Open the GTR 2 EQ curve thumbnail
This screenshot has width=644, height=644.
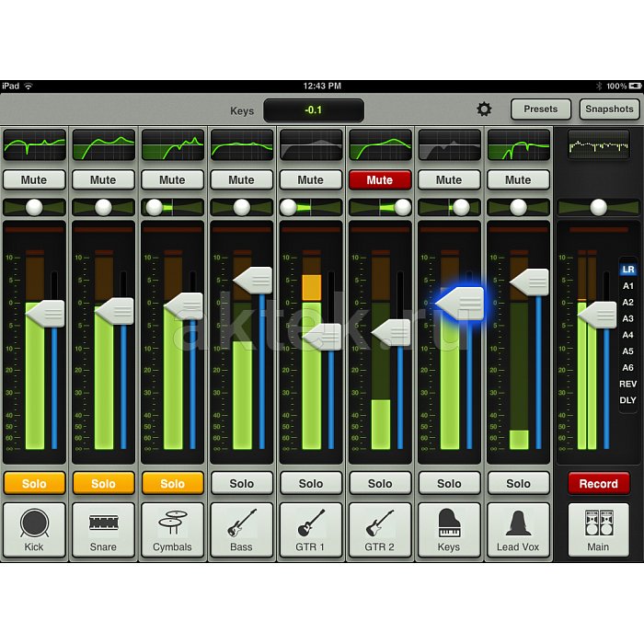pyautogui.click(x=380, y=145)
